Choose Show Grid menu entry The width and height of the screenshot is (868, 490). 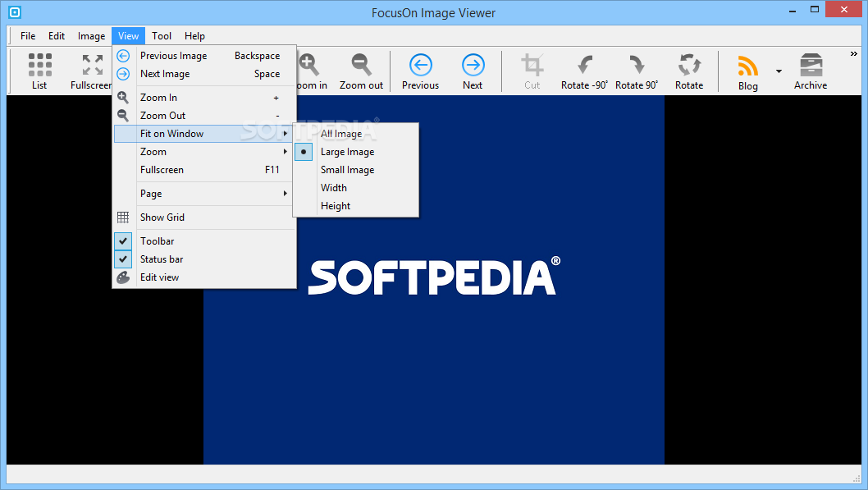203,217
